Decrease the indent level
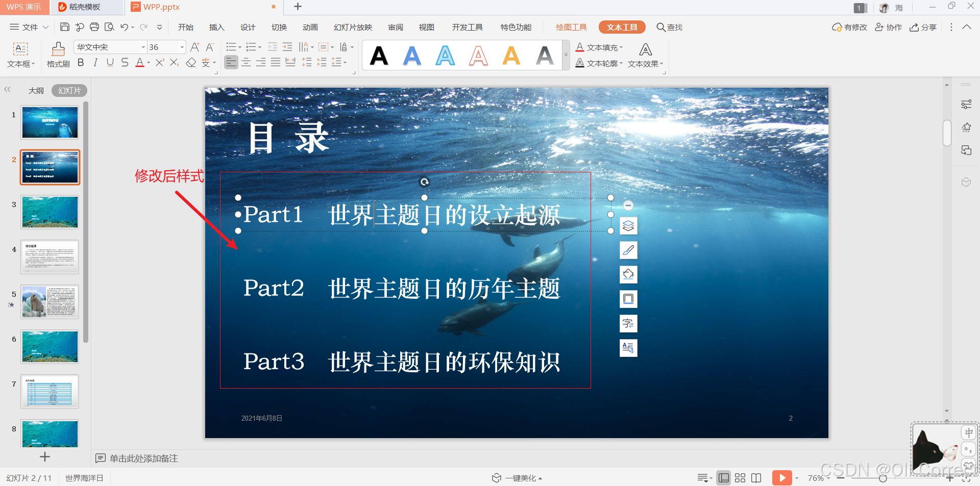 273,47
